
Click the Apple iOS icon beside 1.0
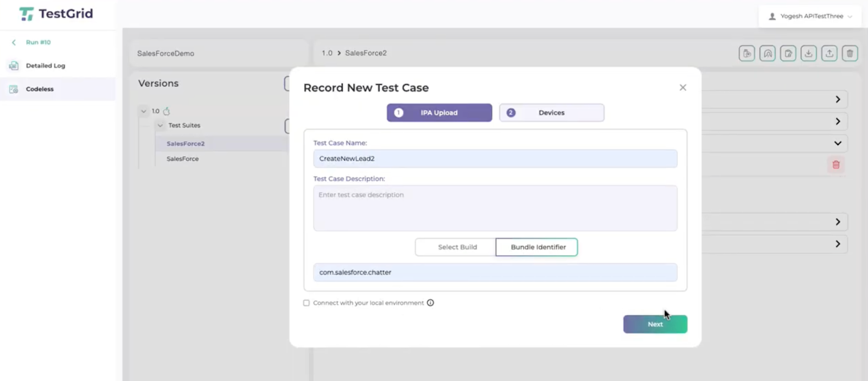click(x=167, y=111)
